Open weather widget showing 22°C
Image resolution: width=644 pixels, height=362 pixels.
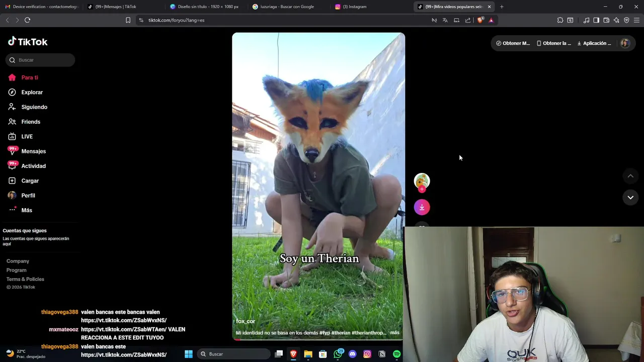tap(25, 354)
